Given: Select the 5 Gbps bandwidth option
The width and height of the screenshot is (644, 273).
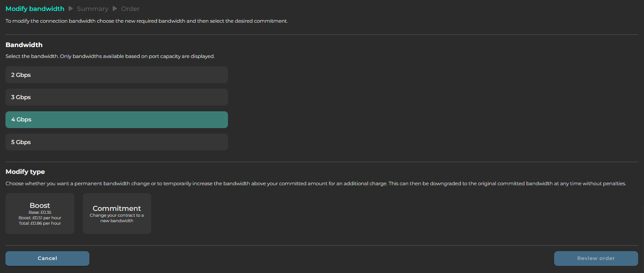Looking at the screenshot, I should tap(116, 142).
